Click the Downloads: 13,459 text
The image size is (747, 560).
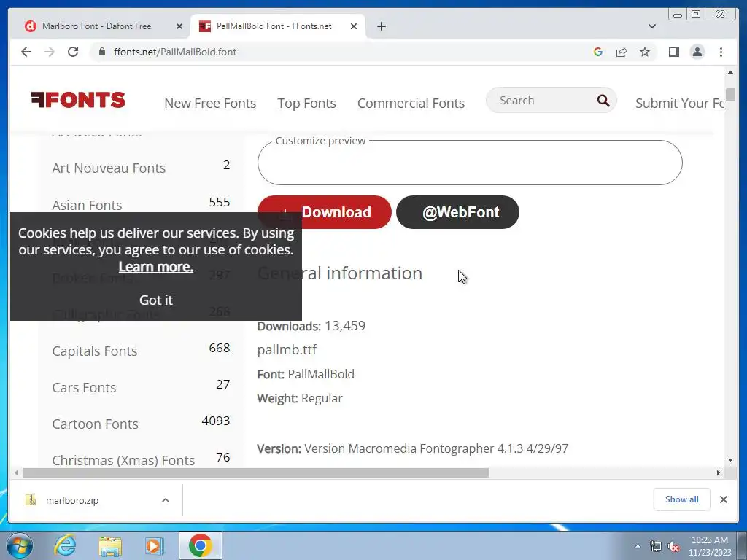(x=311, y=326)
